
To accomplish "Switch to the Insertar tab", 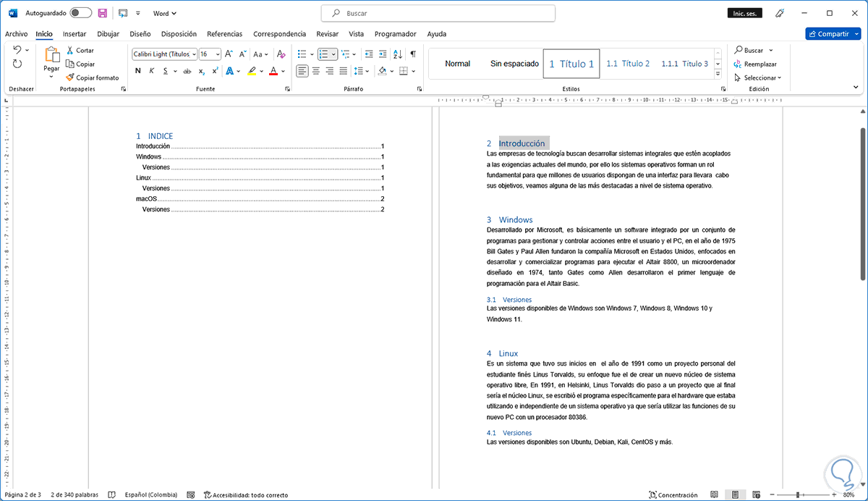I will tap(75, 33).
